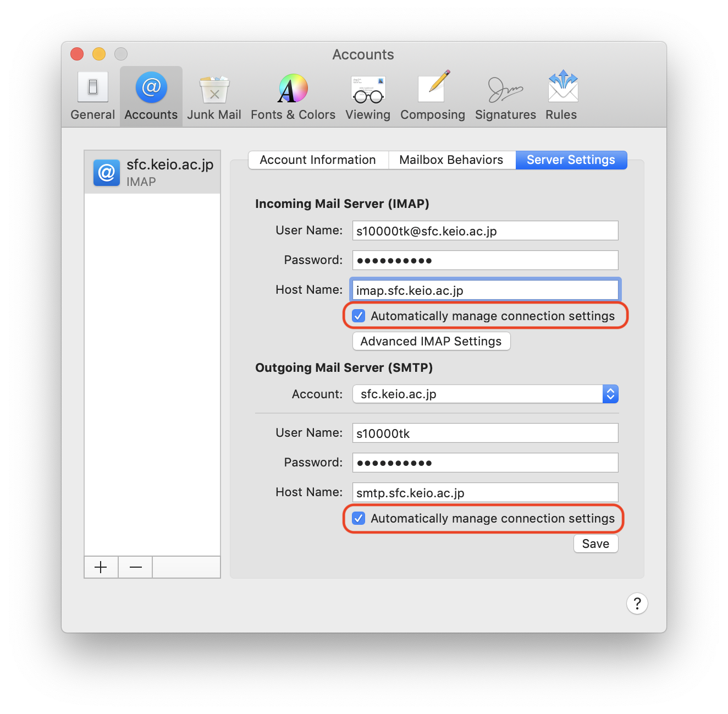Open help with the question mark button
This screenshot has height=714, width=728.
coord(637,603)
